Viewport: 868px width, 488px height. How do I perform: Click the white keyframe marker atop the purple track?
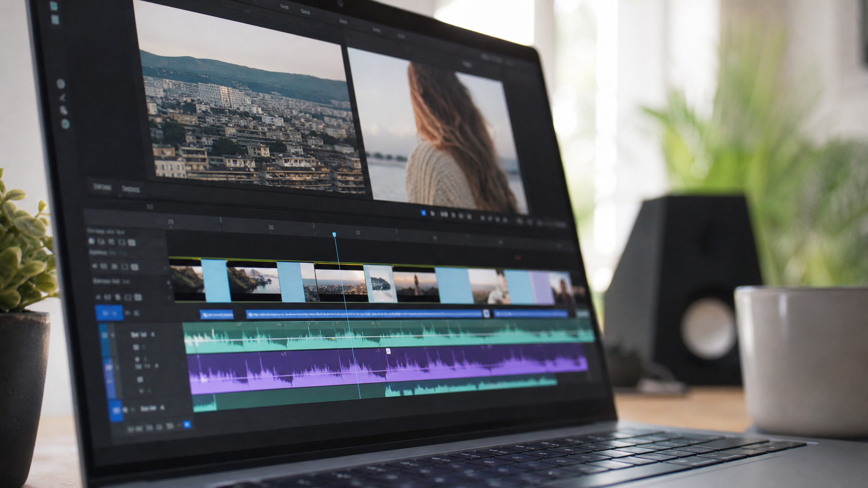point(388,351)
